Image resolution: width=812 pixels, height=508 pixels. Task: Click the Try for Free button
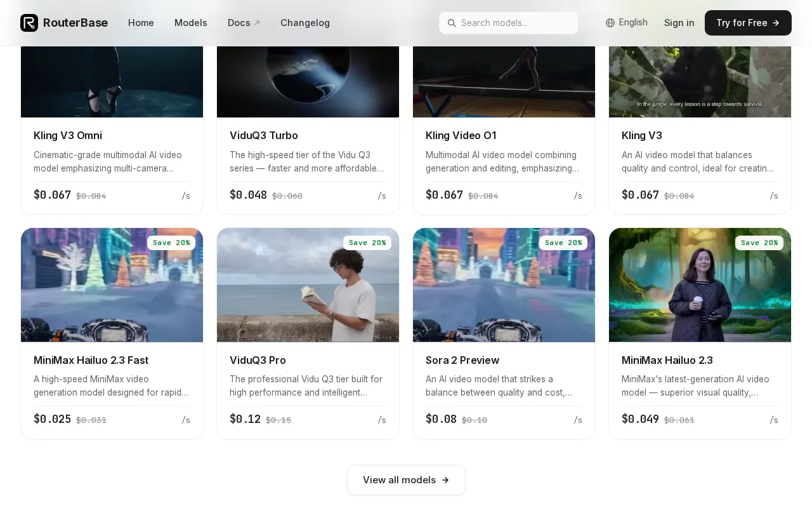click(x=748, y=23)
